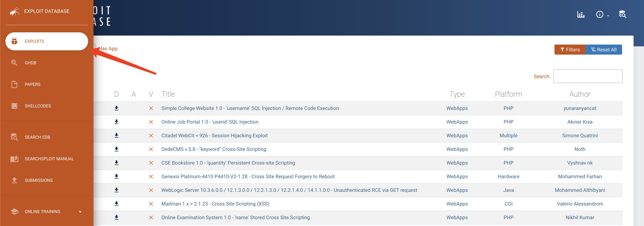Click unverified X icon for Genexis Platinum row
Viewport: 644px width, 226px height.
click(x=151, y=176)
